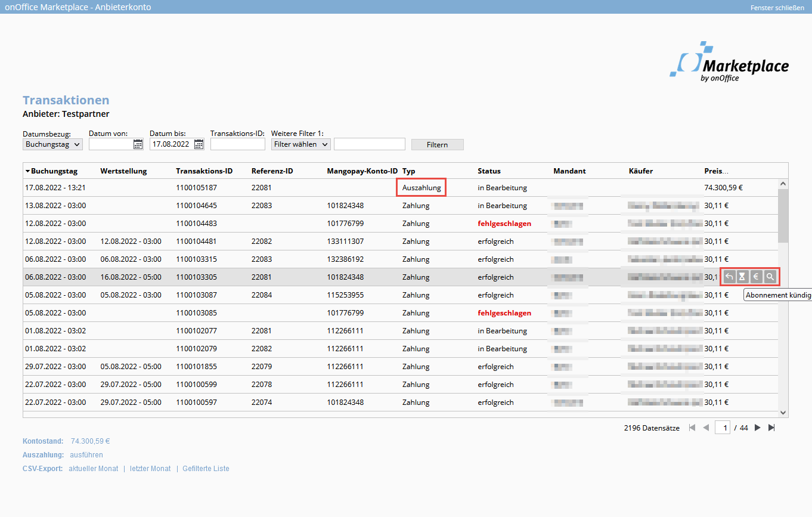Image resolution: width=812 pixels, height=517 pixels.
Task: Click in Bearbeitung status of row 1100104645
Action: point(502,206)
